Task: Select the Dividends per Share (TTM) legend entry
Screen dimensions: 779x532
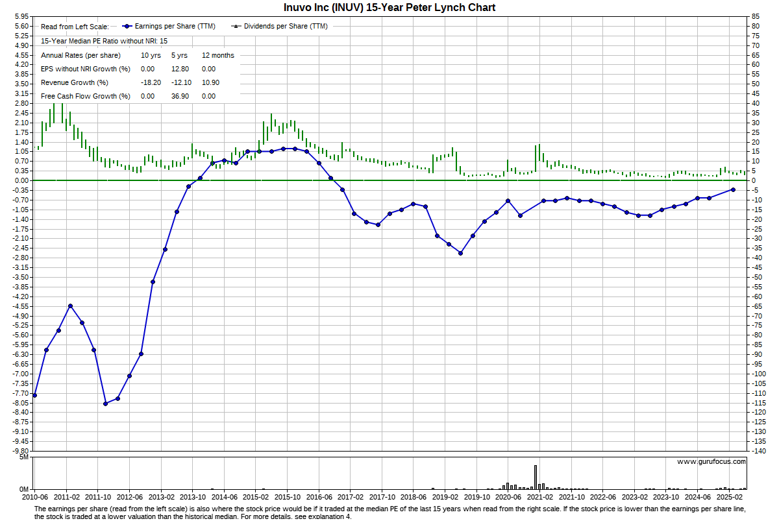Action: point(280,27)
